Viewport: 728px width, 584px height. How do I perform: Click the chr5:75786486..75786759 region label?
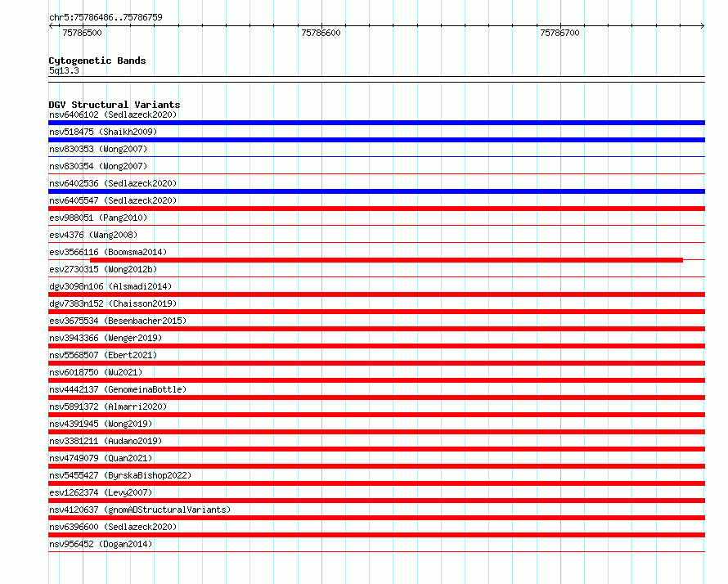click(x=106, y=17)
